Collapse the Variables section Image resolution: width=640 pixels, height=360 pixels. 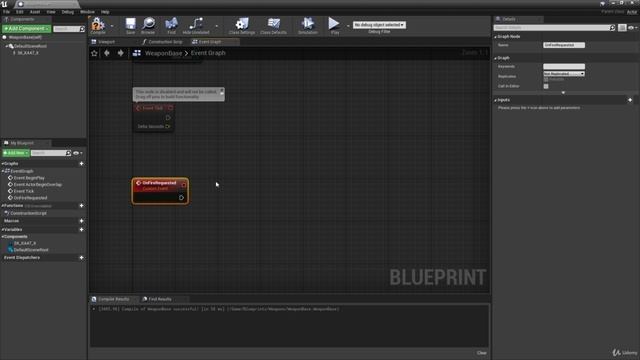(2, 230)
